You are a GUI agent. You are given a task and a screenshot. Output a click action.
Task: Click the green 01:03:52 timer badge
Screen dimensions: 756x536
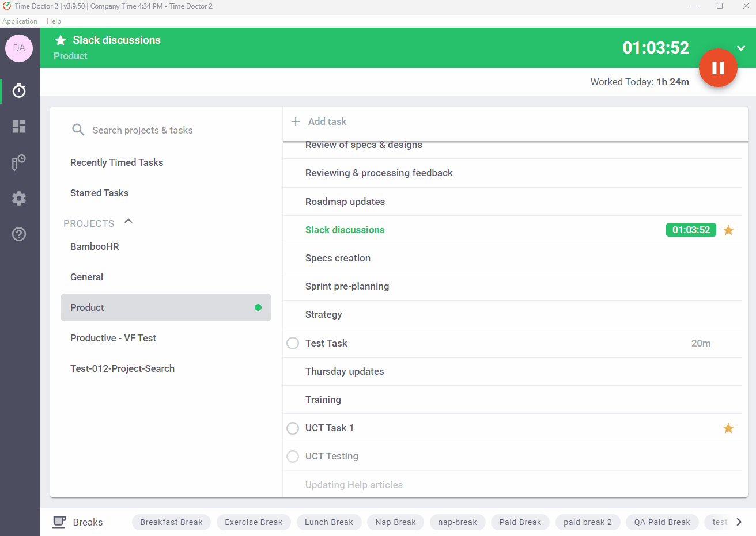pyautogui.click(x=691, y=230)
